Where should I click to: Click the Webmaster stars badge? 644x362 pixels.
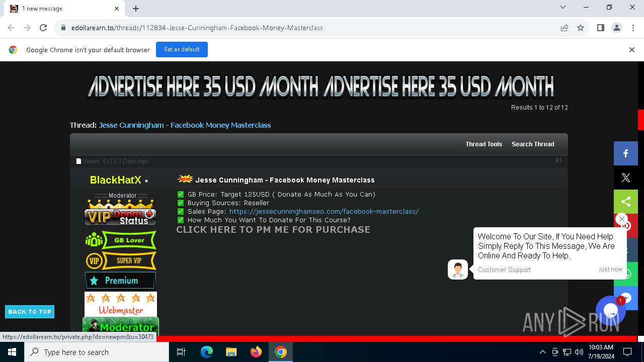click(x=121, y=304)
